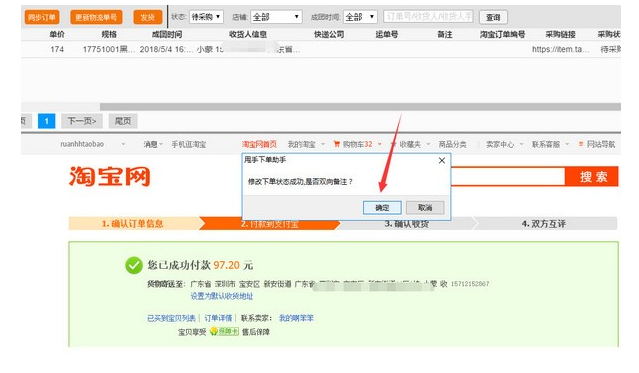Click the 查询 button
Image resolution: width=639 pixels, height=373 pixels.
point(493,17)
